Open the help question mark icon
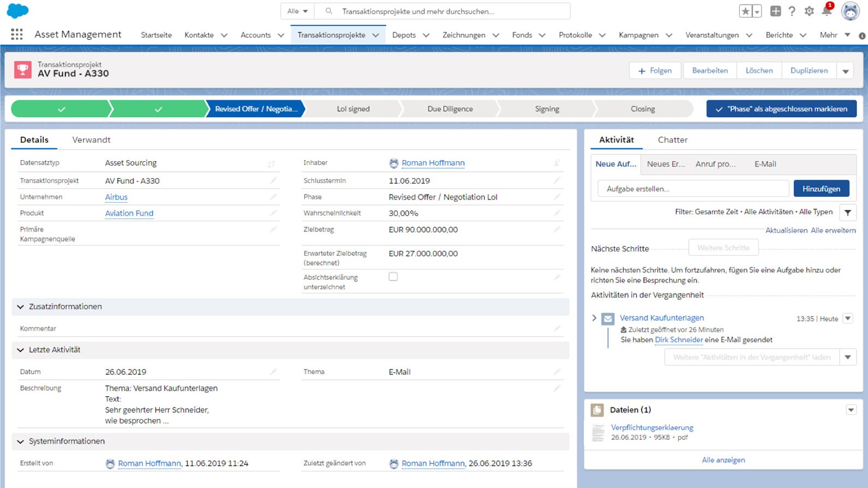868x488 pixels. coord(792,11)
